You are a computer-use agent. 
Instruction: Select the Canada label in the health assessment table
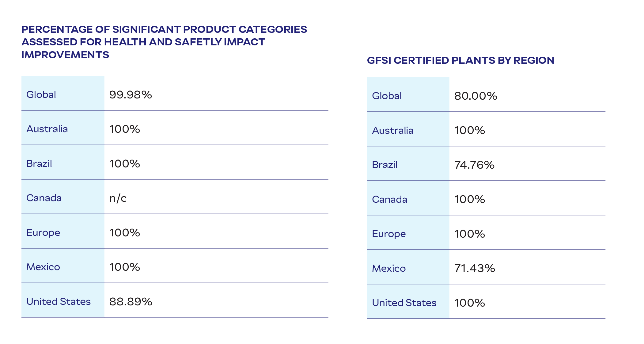[x=44, y=198]
